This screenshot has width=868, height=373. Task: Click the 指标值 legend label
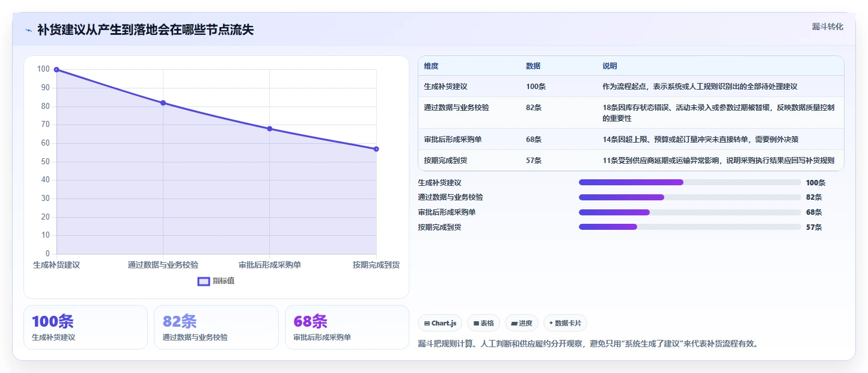click(x=224, y=281)
